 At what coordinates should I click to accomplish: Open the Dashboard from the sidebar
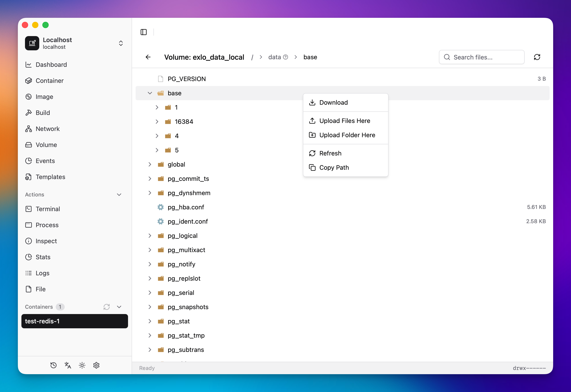(51, 65)
